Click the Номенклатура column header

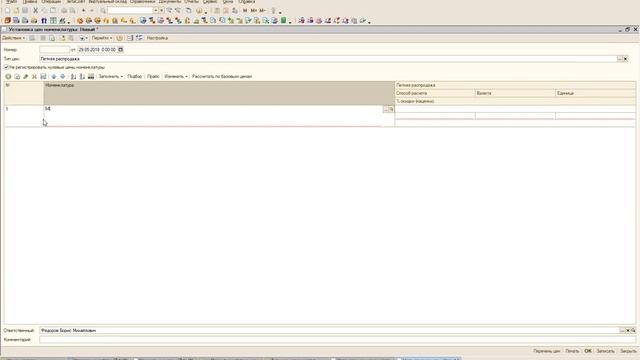(x=219, y=93)
